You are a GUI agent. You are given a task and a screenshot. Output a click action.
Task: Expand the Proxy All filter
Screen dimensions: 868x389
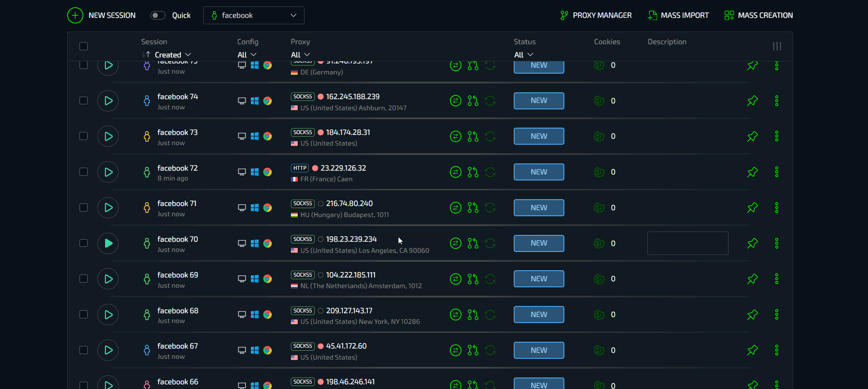300,55
